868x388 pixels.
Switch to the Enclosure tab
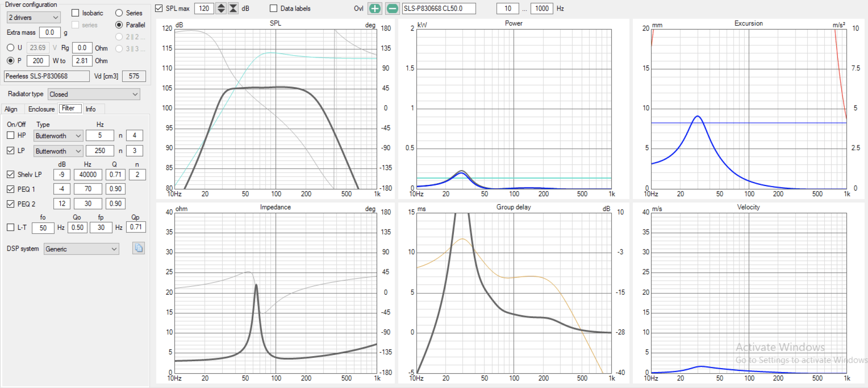pos(41,109)
